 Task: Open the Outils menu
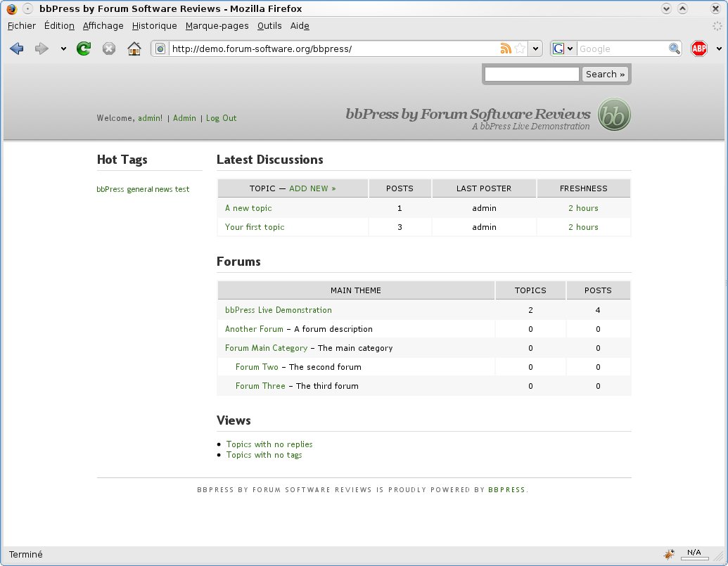[x=269, y=26]
